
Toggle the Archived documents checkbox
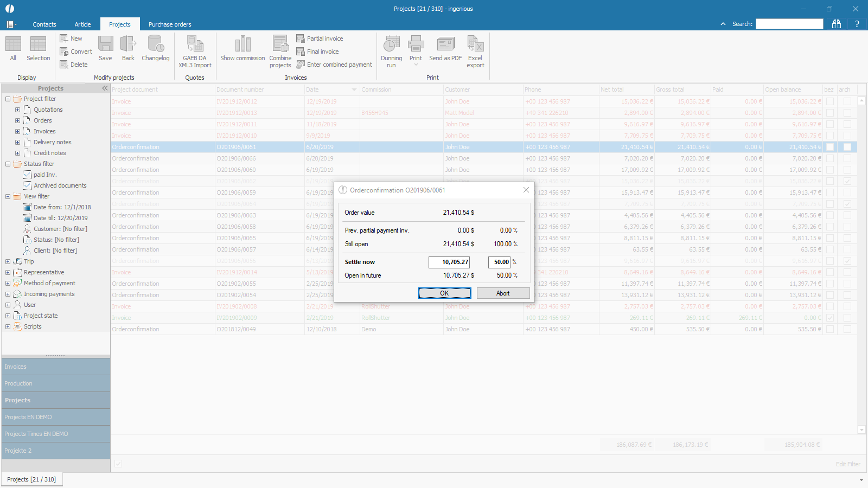click(27, 185)
